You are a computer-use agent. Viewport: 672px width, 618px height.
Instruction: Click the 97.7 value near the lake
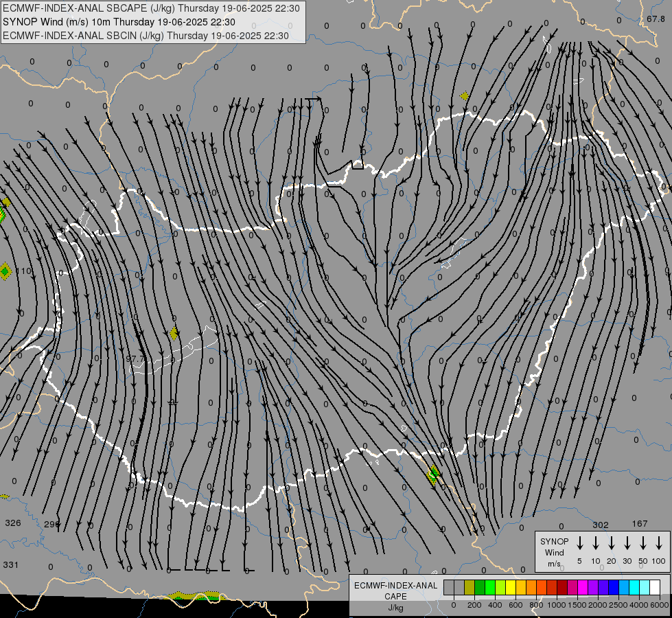135,358
